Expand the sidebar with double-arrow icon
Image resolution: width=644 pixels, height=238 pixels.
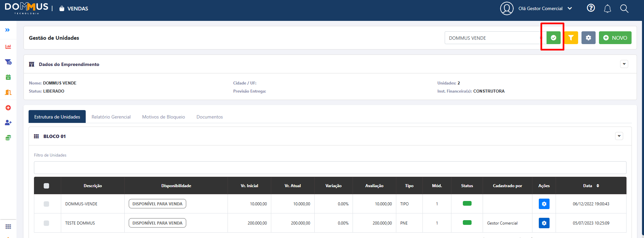7,30
